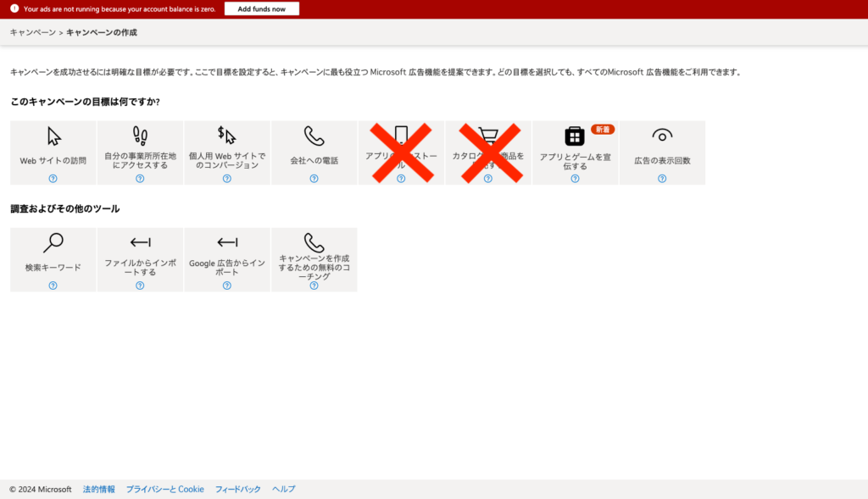Open the ヘルプ footer link

(x=283, y=489)
